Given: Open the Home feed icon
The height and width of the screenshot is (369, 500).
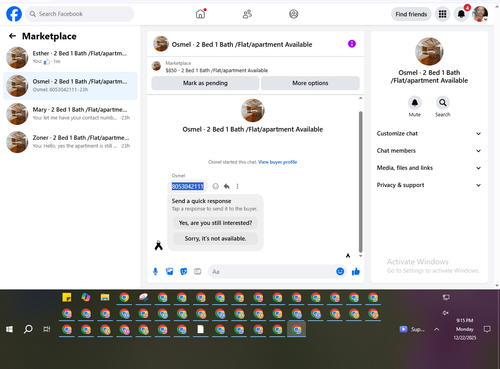Looking at the screenshot, I should [x=200, y=14].
